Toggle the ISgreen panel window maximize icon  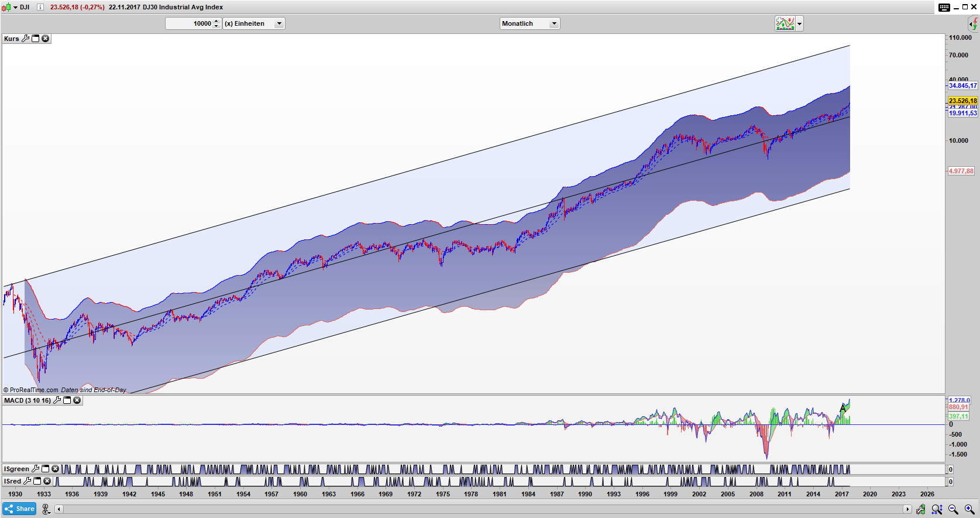45,469
